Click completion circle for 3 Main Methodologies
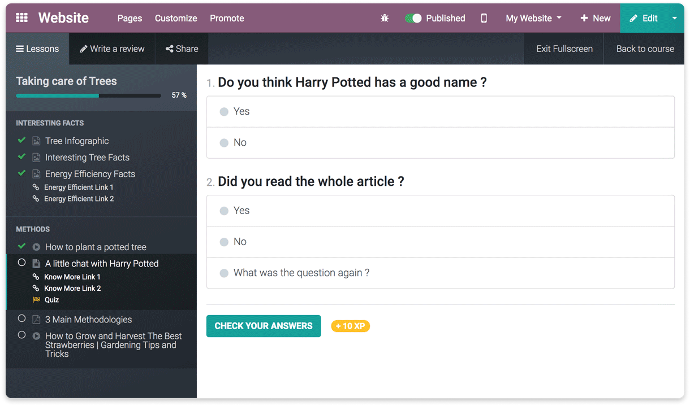Image resolution: width=690 pixels, height=406 pixels. pyautogui.click(x=22, y=318)
